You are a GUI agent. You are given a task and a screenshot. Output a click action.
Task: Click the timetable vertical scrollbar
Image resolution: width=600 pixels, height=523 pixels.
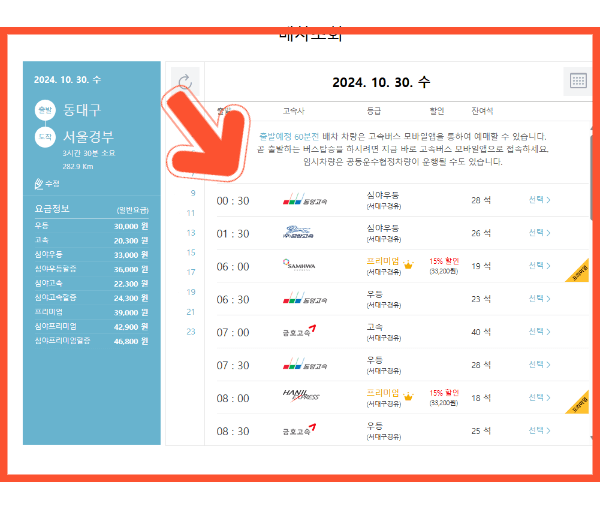click(592, 176)
